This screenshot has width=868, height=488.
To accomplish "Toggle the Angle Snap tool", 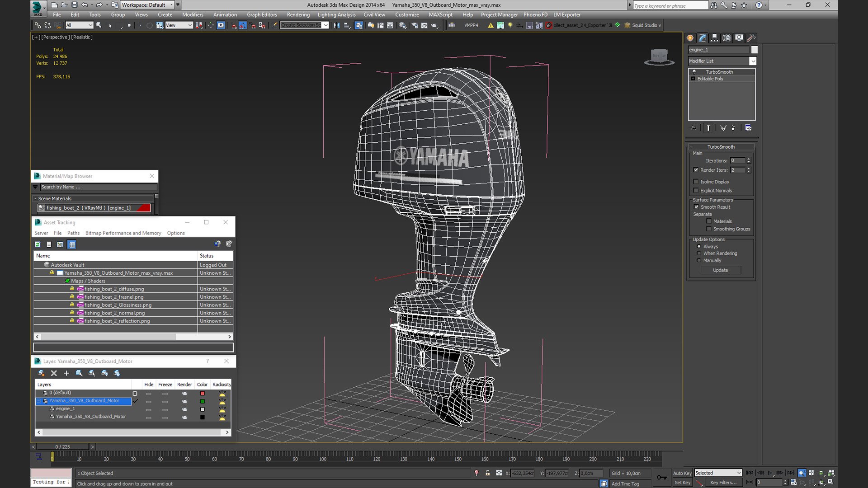I will pos(243,25).
